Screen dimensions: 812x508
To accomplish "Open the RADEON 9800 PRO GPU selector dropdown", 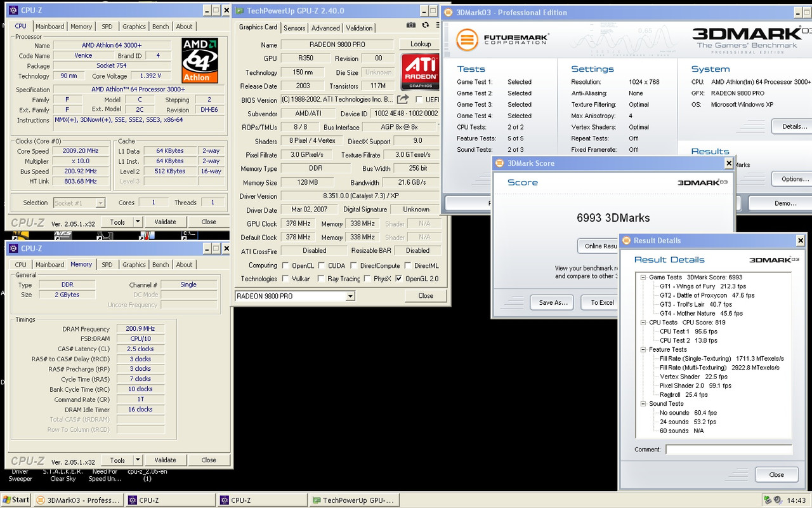I will pyautogui.click(x=350, y=296).
